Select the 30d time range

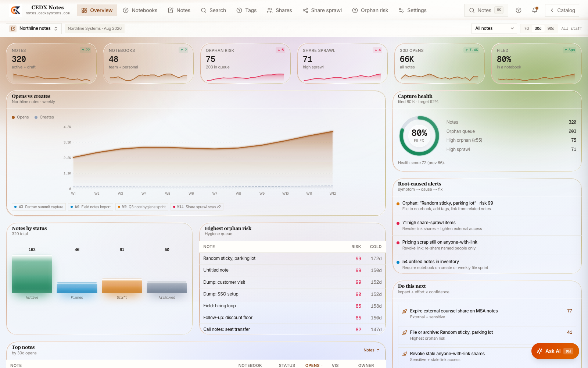tap(538, 28)
